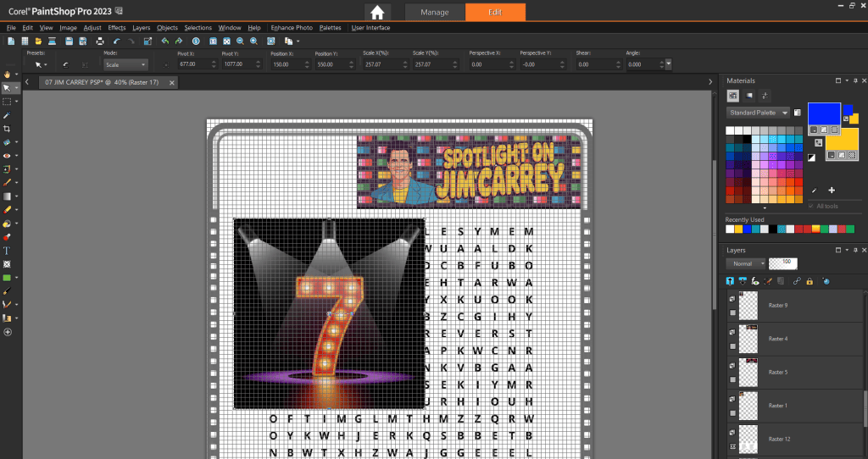Select the green Rectangle shape tool
Screen dimensions: 868x459
tap(7, 278)
